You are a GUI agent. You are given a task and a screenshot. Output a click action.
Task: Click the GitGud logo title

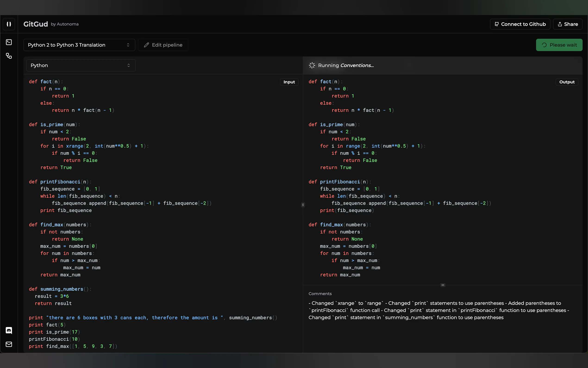click(36, 24)
